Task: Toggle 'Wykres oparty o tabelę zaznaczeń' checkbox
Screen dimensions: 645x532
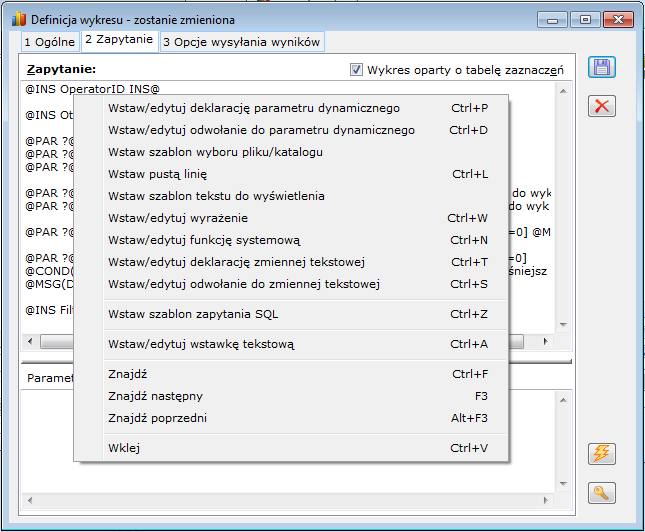Action: tap(356, 70)
